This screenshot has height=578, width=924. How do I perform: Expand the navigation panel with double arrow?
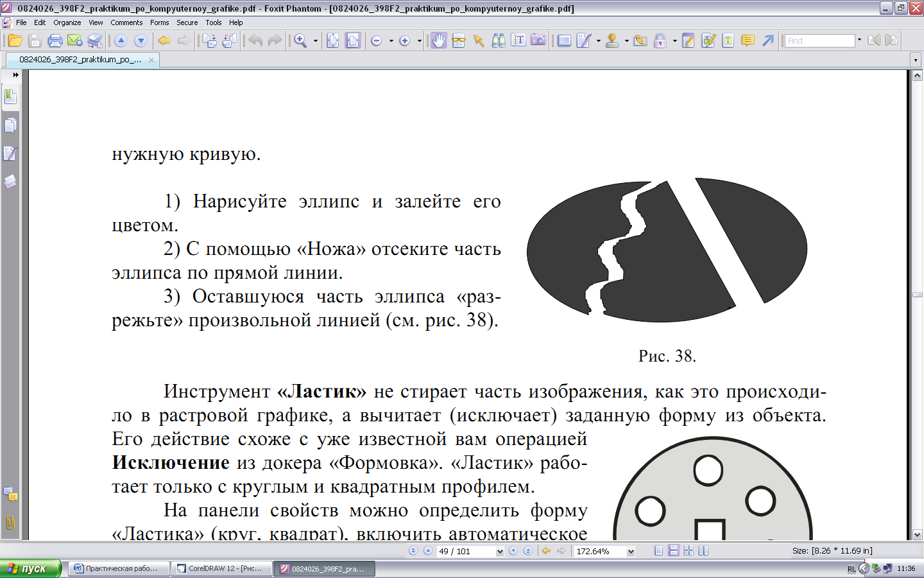(x=15, y=75)
